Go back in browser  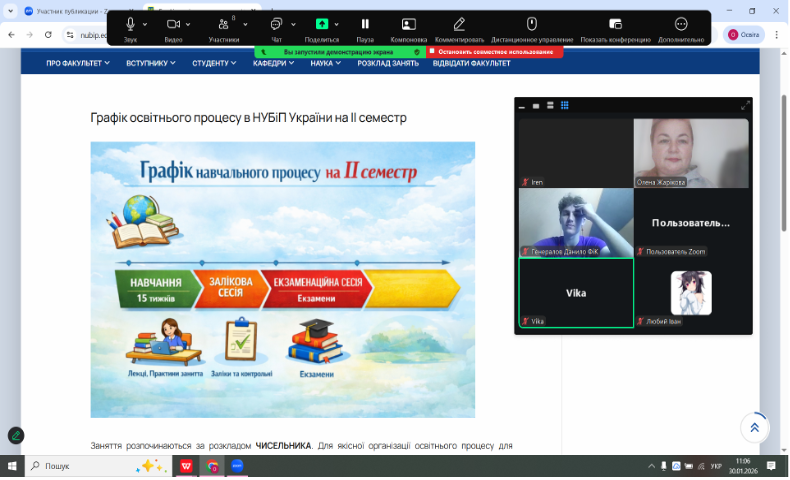pyautogui.click(x=12, y=35)
